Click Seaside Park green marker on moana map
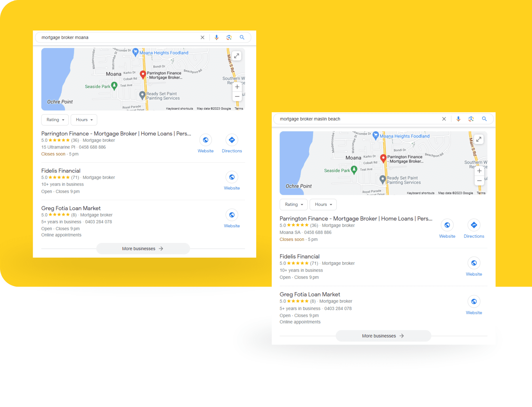Screen dimensions: 532x407 (114, 86)
